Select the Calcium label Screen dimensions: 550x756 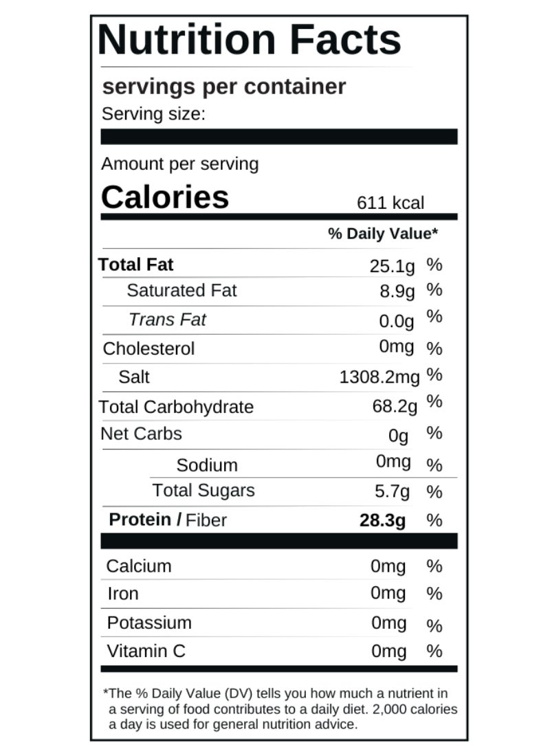(x=139, y=566)
